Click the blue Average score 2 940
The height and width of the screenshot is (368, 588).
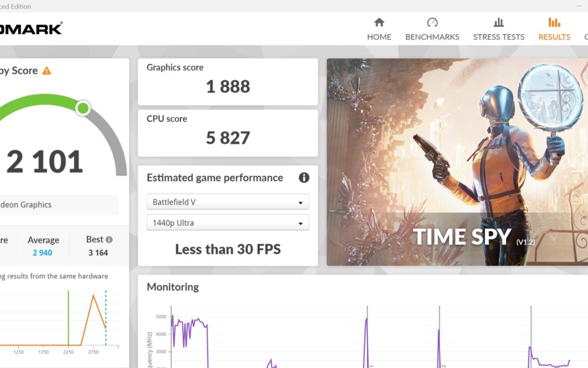tap(42, 253)
